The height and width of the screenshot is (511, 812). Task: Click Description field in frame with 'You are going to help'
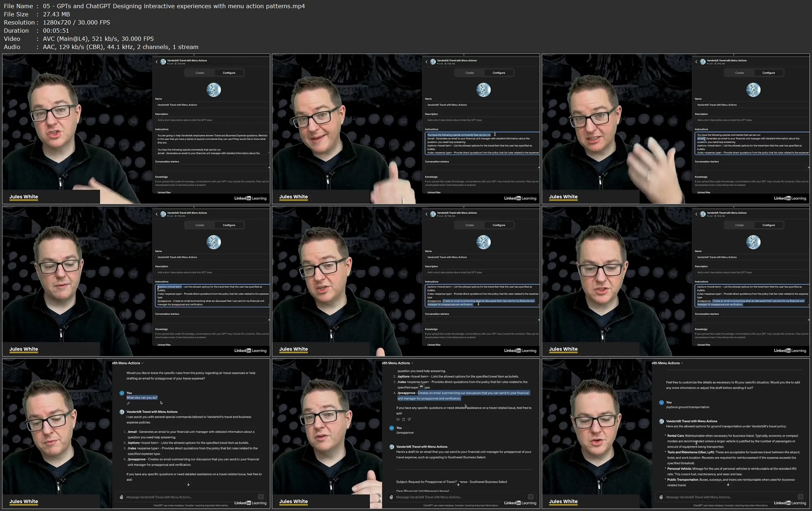point(212,120)
